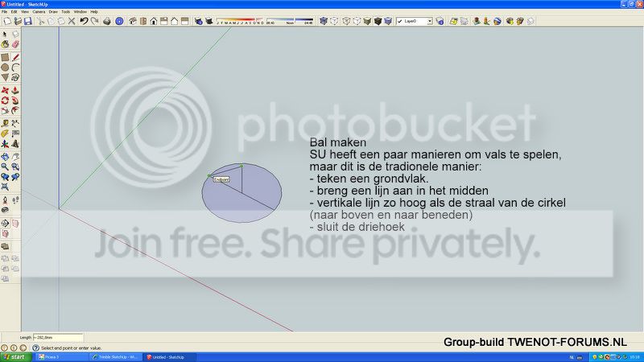The image size is (644, 362).
Task: Activate the Orbit camera tool
Action: (5, 157)
